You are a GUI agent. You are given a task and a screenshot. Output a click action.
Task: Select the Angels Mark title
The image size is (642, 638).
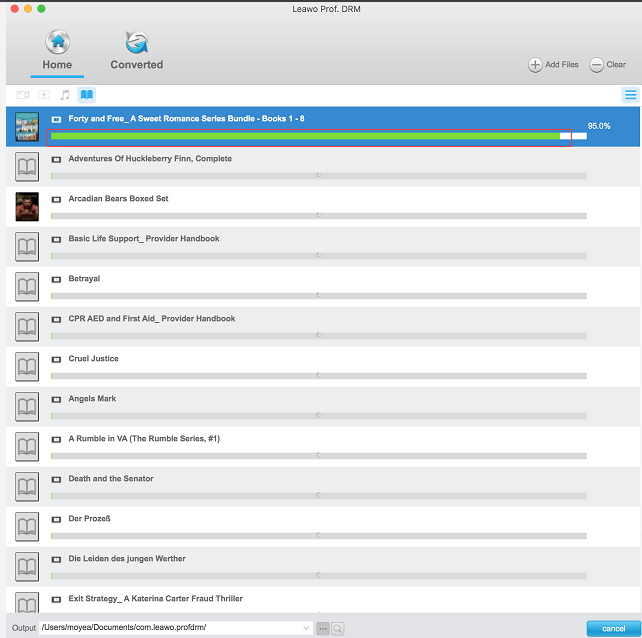tap(92, 399)
